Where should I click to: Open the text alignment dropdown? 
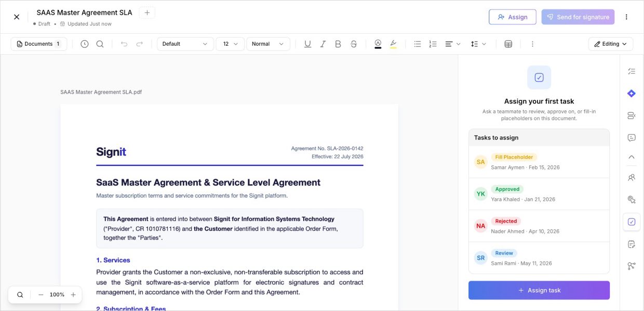[x=453, y=44]
